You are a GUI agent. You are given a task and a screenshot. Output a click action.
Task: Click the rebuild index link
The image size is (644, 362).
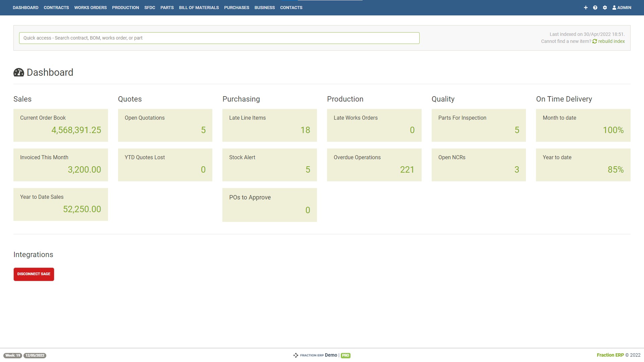pyautogui.click(x=611, y=41)
